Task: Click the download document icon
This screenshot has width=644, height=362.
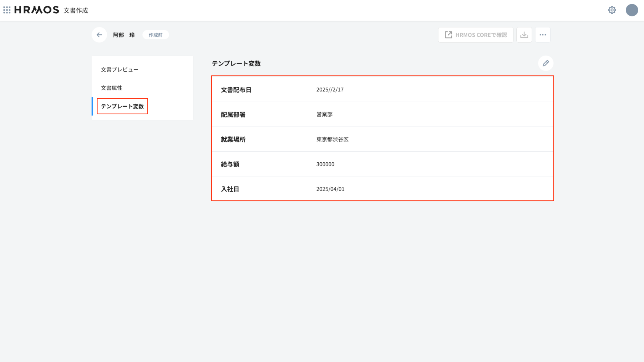Action: coord(524,35)
